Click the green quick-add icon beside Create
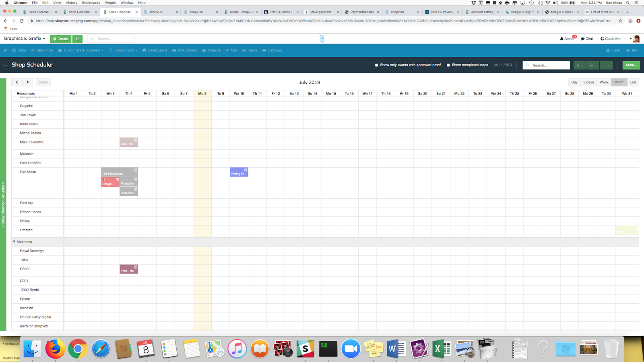 pos(78,39)
